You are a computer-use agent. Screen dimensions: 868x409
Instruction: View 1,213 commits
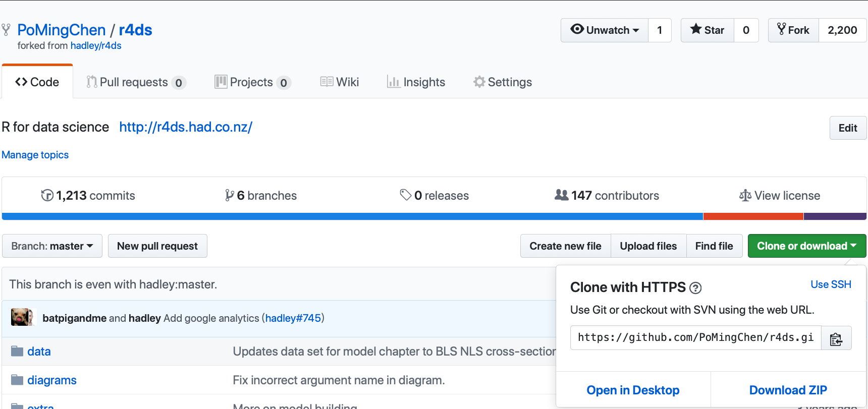click(88, 195)
